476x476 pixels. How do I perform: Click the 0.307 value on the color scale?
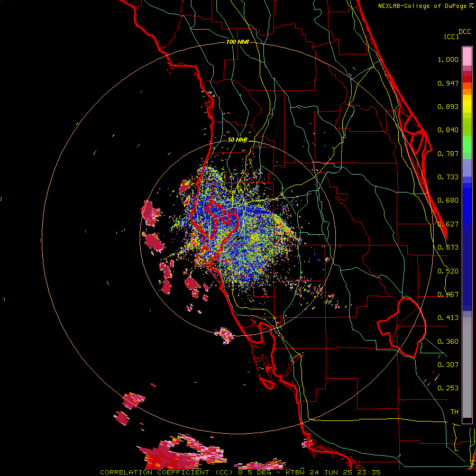(448, 365)
